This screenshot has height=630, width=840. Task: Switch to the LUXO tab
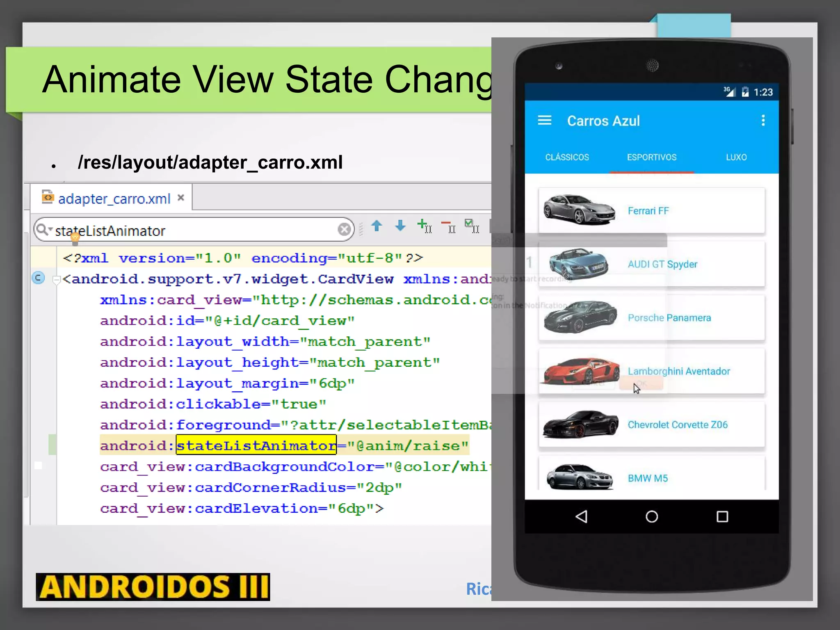(x=736, y=157)
